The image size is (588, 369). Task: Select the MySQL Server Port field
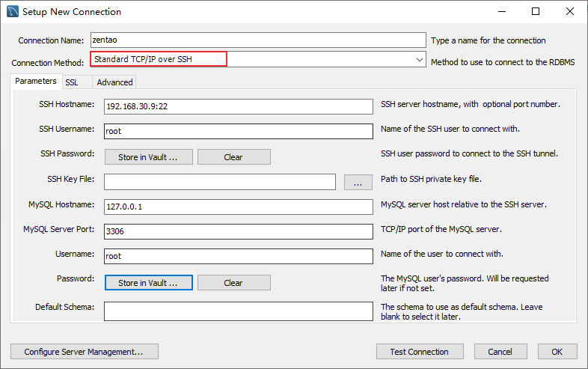239,231
